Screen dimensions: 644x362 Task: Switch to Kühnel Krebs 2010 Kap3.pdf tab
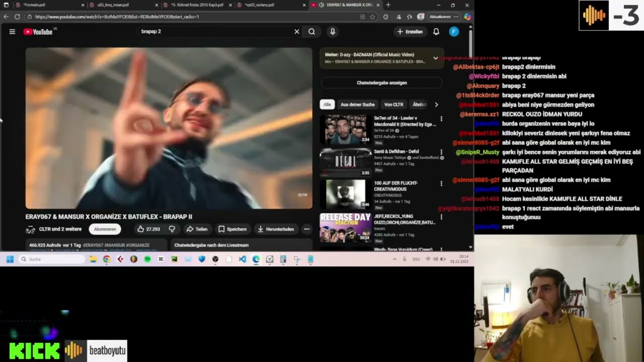pyautogui.click(x=198, y=5)
